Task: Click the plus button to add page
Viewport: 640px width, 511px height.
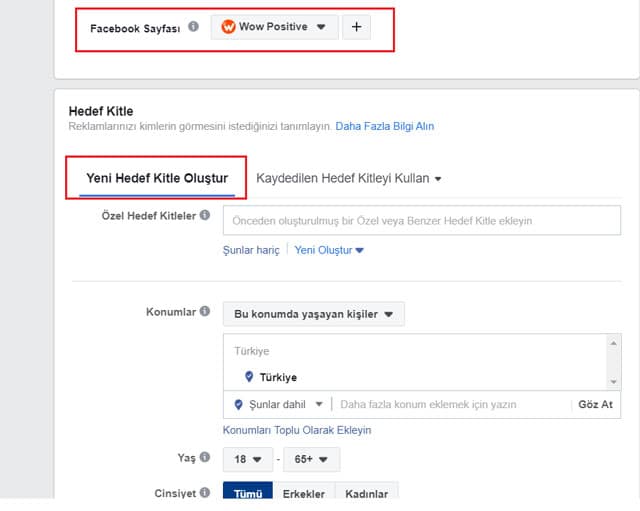Action: point(356,27)
